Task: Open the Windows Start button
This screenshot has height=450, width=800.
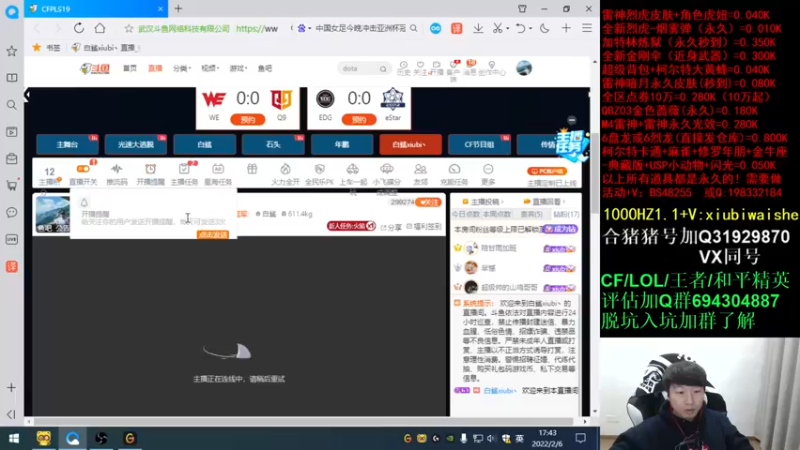Action: 14,438
